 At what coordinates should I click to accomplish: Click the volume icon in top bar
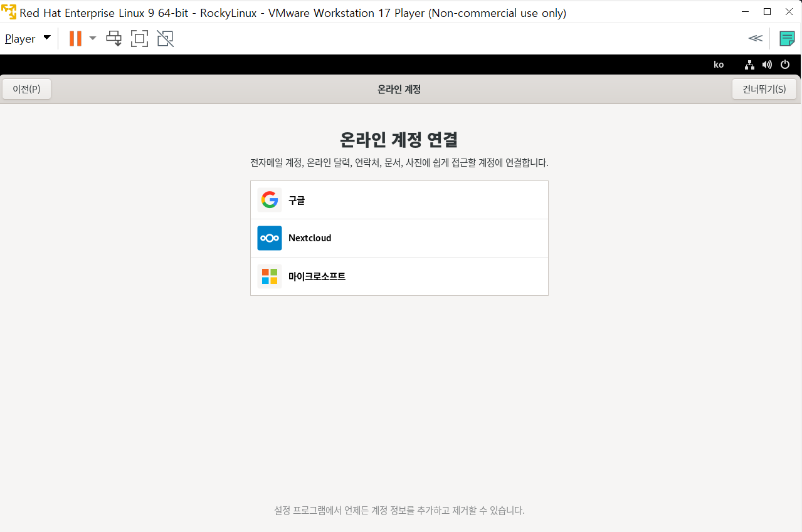pos(767,65)
